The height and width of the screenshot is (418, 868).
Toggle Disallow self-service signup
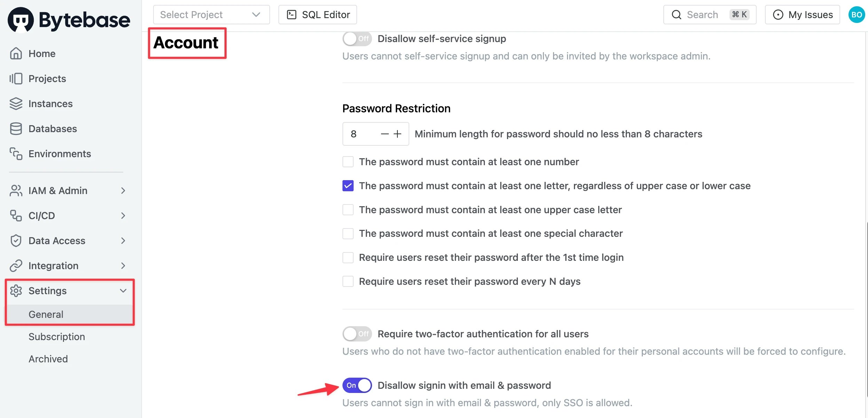click(357, 39)
